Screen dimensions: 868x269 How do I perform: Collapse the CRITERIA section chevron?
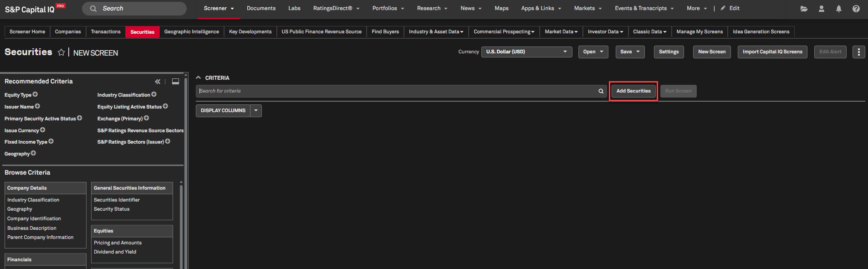coord(198,78)
